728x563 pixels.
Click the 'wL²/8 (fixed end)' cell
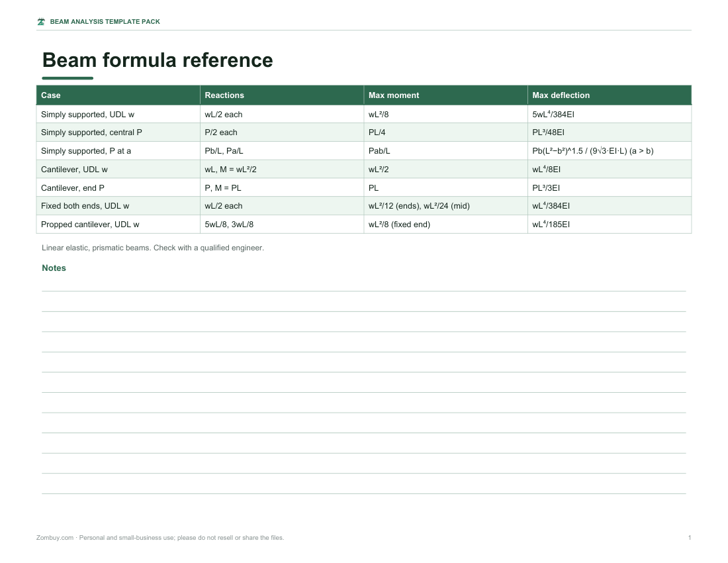(445, 225)
